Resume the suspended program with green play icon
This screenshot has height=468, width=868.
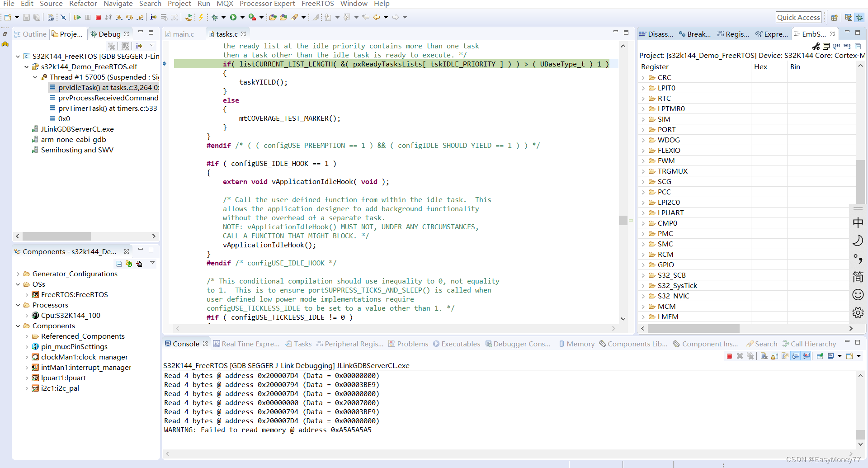tap(78, 17)
